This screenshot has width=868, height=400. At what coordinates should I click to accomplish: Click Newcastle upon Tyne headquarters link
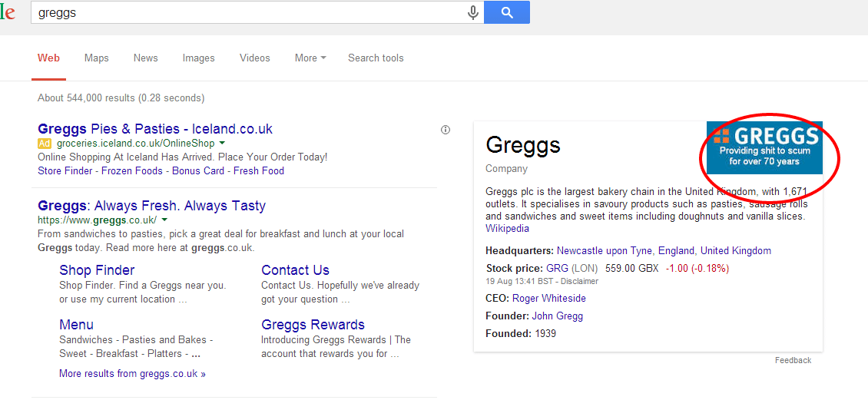pyautogui.click(x=605, y=250)
